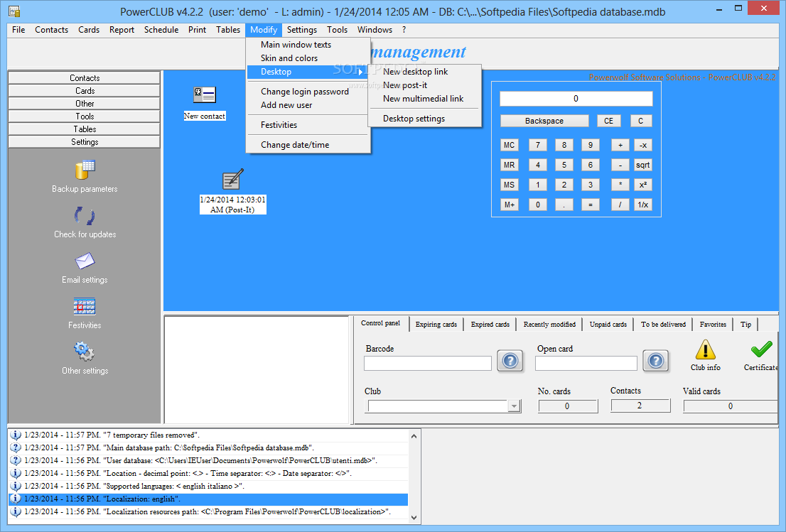The height and width of the screenshot is (532, 786).
Task: Open the Cards menu
Action: (x=89, y=30)
